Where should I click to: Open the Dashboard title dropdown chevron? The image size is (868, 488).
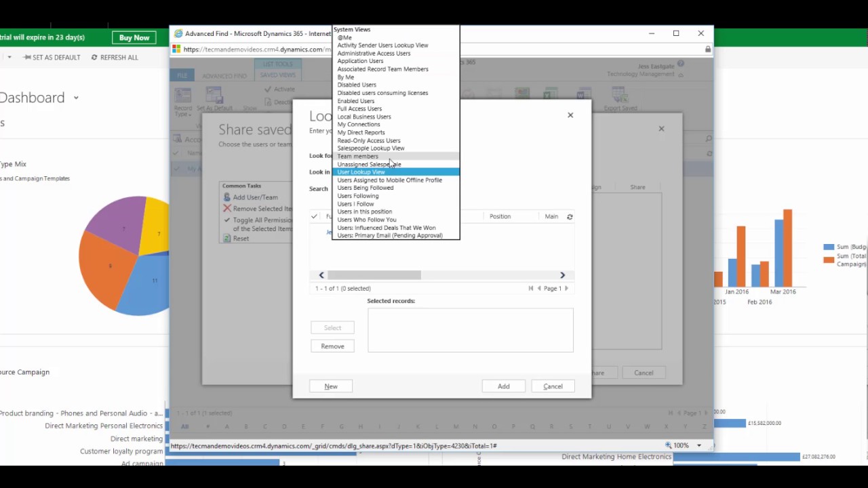click(x=76, y=98)
